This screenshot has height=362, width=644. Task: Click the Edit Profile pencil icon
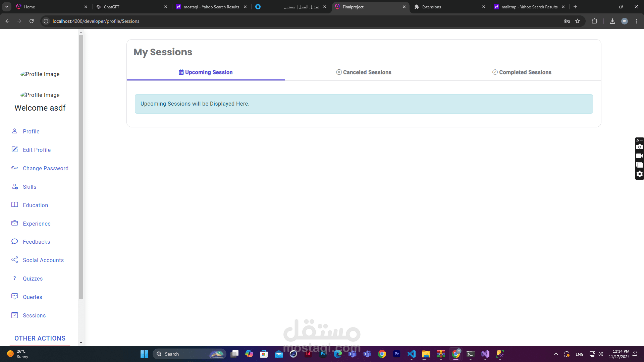tap(14, 149)
